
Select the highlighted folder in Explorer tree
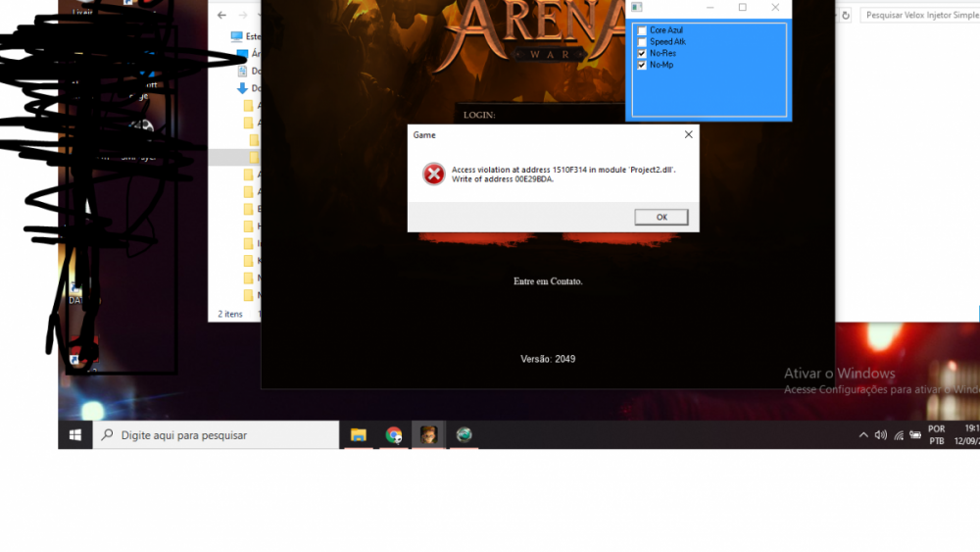click(235, 157)
